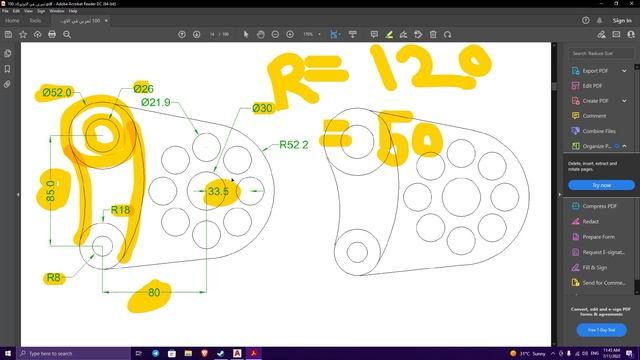This screenshot has width=640, height=360.
Task: Open the Prepare Form tool
Action: coord(598,237)
